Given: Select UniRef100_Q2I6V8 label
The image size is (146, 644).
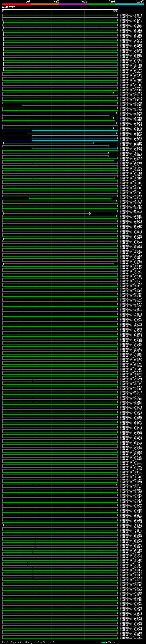Looking at the screenshot, I should point(131,249).
